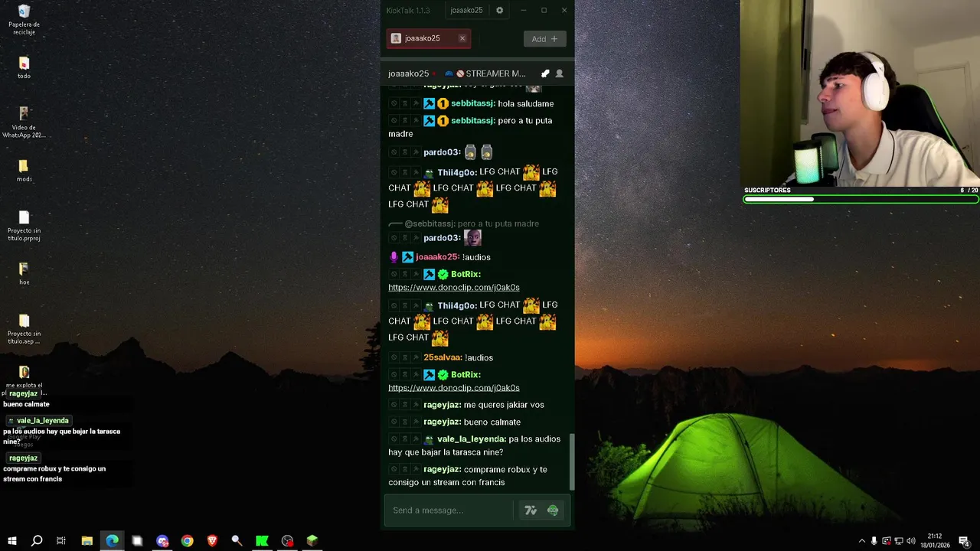This screenshot has height=551, width=980.
Task: Focus the 'Send a message...' input field
Action: coord(450,510)
